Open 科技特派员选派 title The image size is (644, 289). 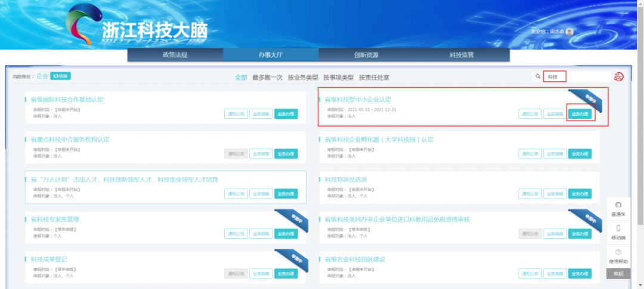[x=346, y=179]
